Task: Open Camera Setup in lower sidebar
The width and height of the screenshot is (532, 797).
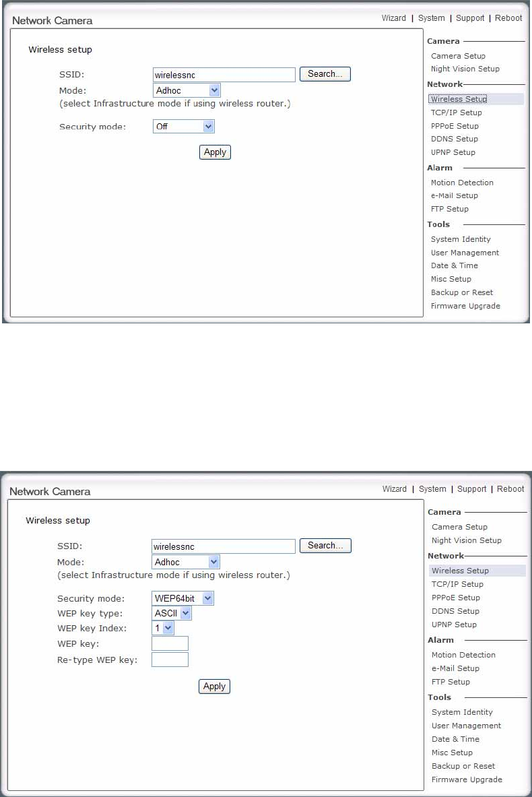Action: pos(459,527)
